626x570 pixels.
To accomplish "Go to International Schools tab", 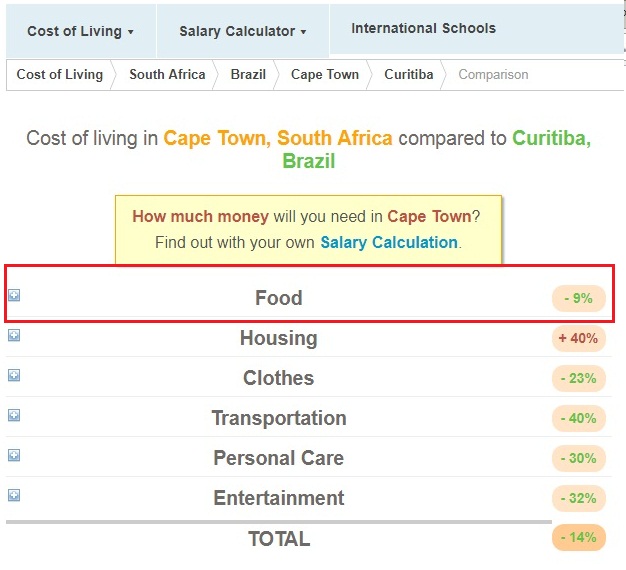I will click(x=423, y=28).
